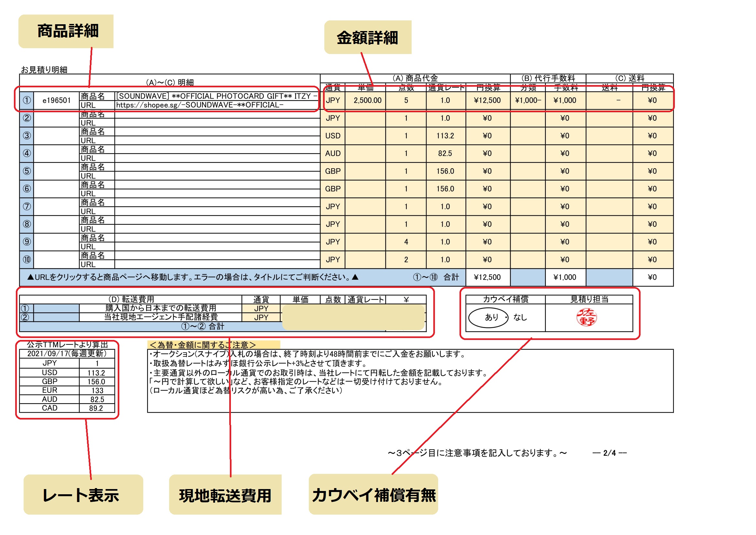Click the quantity 4 cell in row ⑨
The width and height of the screenshot is (756, 535).
[x=406, y=242]
